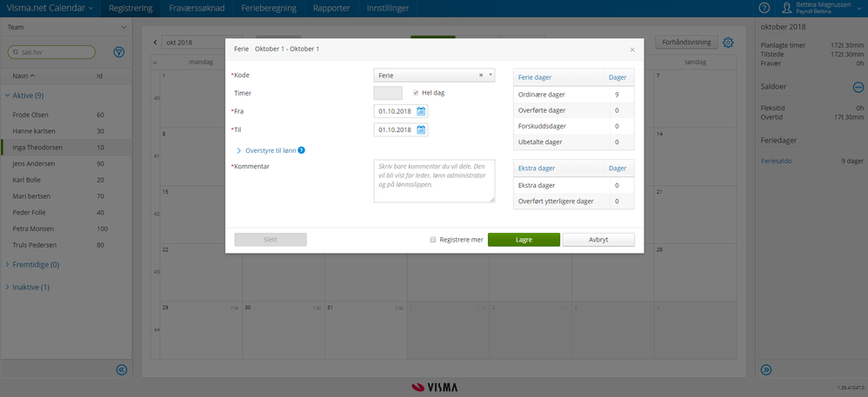Click calendar day 30 in week 44
This screenshot has height=397, width=868.
click(x=283, y=330)
